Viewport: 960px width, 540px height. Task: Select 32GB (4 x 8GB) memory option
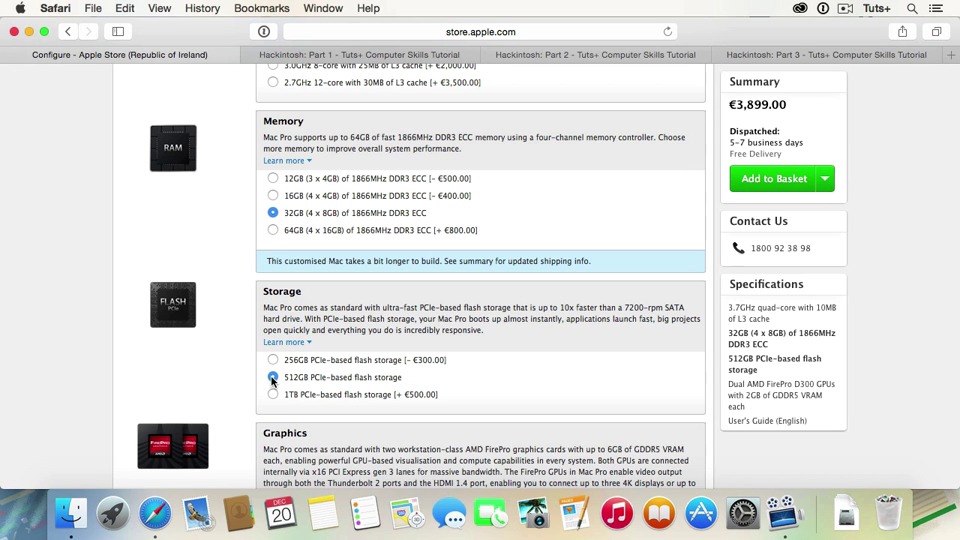tap(273, 212)
